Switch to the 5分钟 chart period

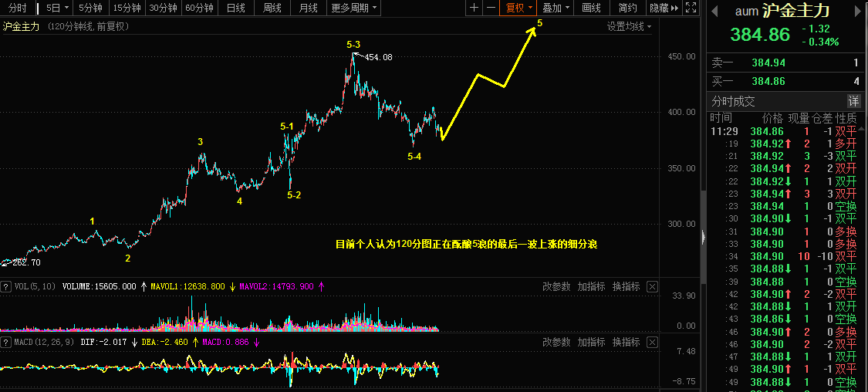coord(91,8)
